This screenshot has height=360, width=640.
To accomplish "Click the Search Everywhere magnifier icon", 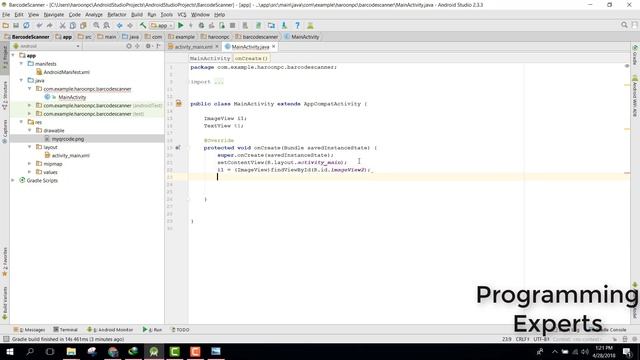I will [x=624, y=25].
